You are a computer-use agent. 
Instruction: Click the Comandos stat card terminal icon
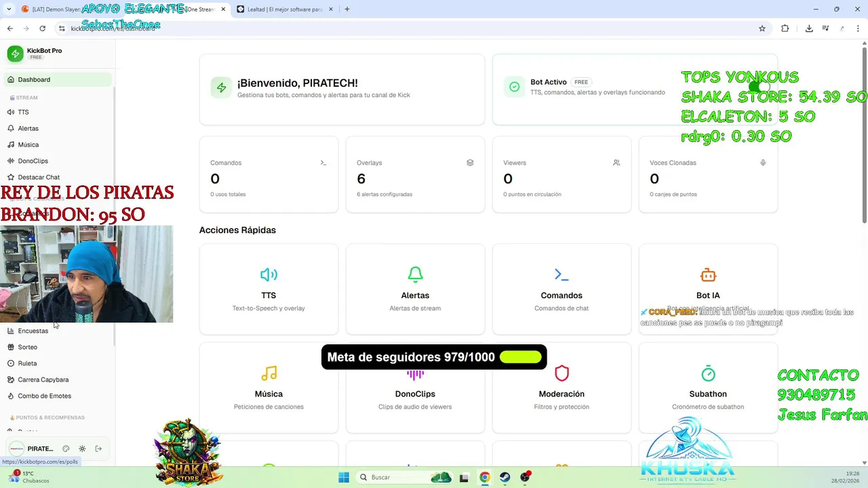pos(323,163)
